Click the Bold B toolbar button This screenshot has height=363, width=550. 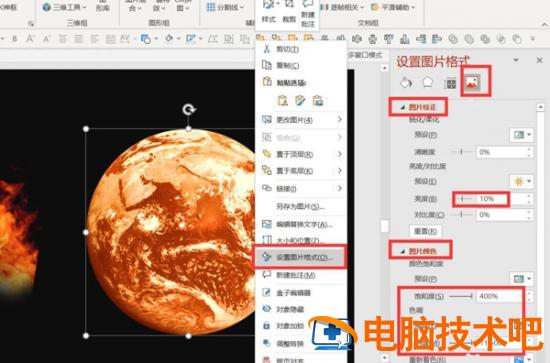(15, 39)
